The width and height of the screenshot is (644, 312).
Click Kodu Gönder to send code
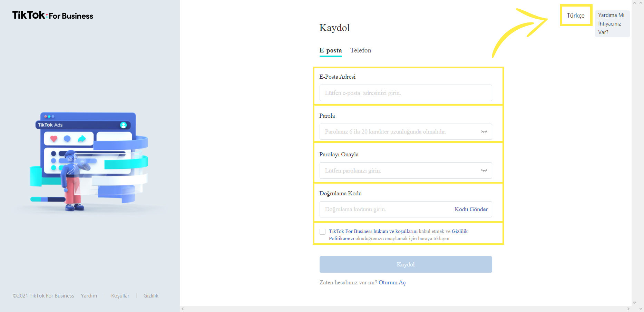pyautogui.click(x=471, y=209)
